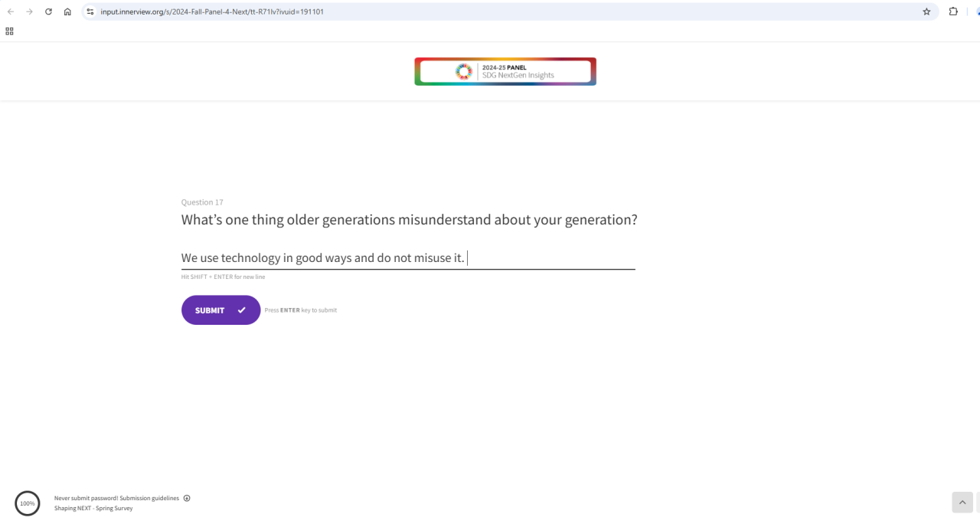Image resolution: width=980 pixels, height=524 pixels.
Task: Click 'Shaping NEXT - Spring Survey' text
Action: (x=93, y=508)
